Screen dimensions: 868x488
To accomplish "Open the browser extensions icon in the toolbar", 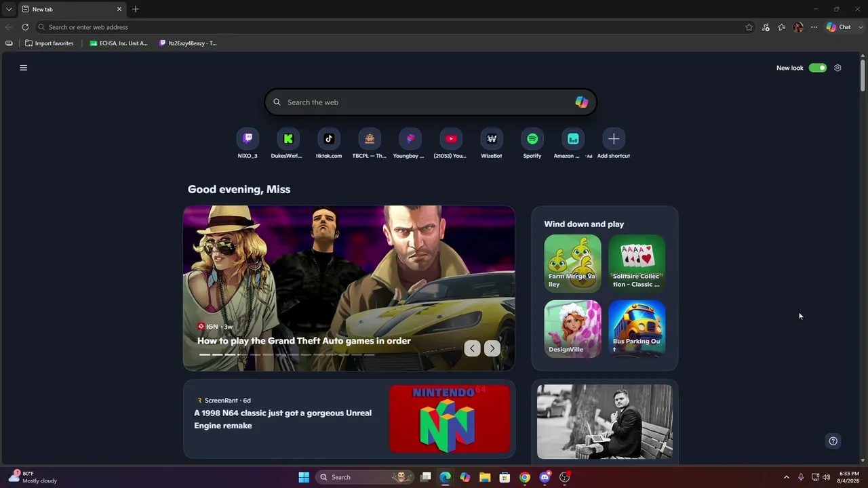I will click(766, 27).
